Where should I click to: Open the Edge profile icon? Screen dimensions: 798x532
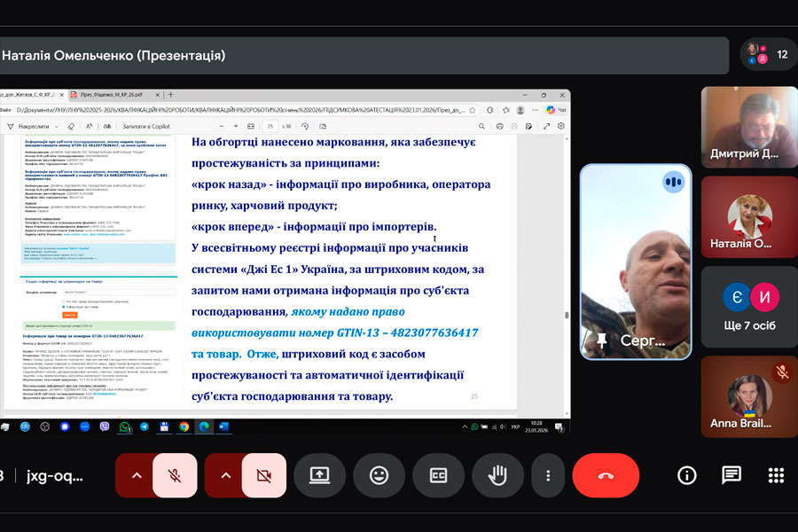click(x=520, y=110)
